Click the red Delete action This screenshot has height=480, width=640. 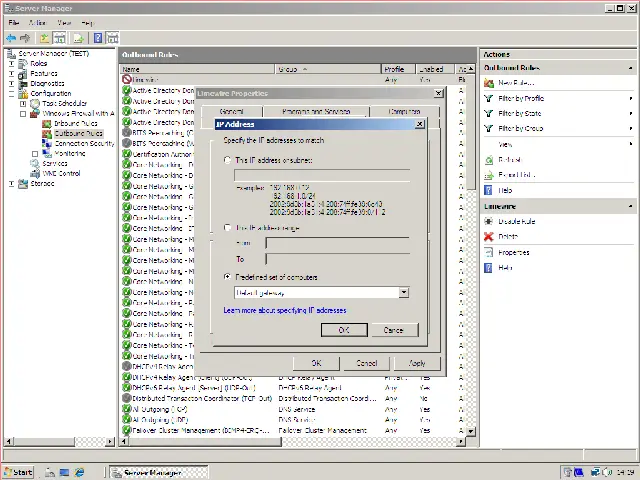(508, 236)
